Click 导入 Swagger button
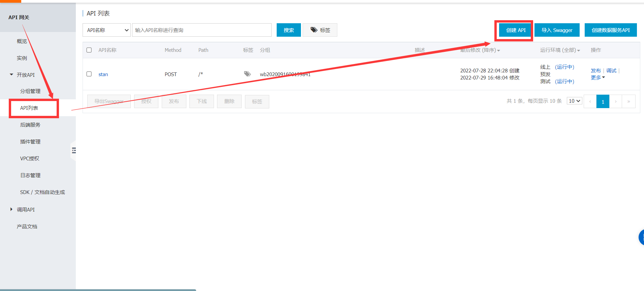 pos(557,30)
